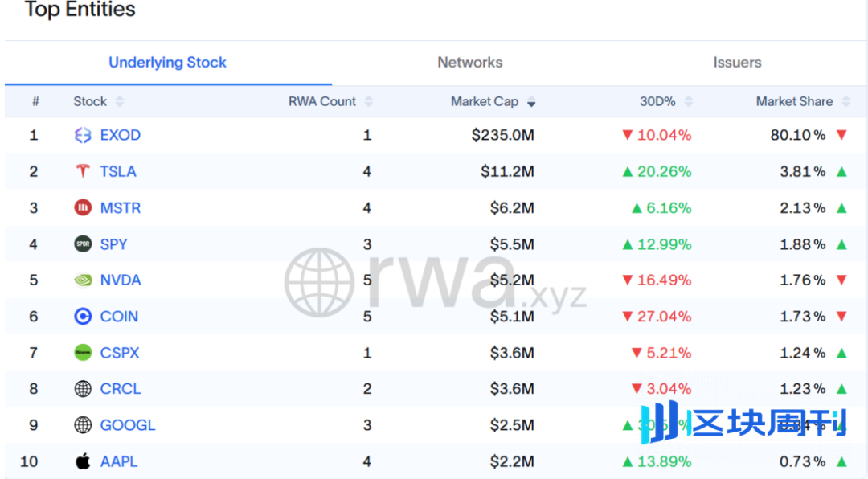Click the 2.13% market share value
The image size is (868, 479).
803,208
